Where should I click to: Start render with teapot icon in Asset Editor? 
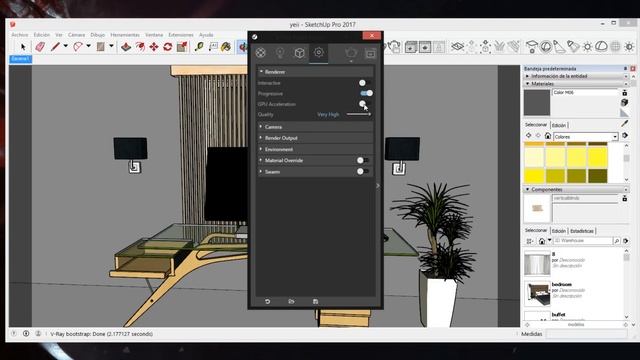[x=351, y=53]
